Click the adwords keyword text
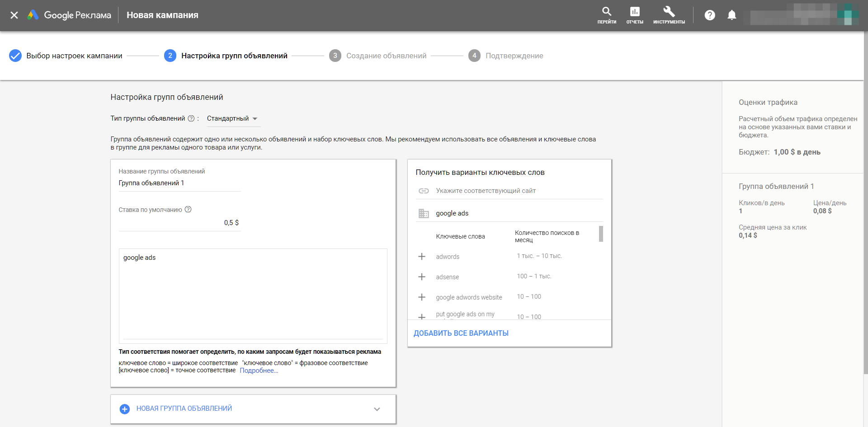The image size is (868, 427). click(448, 257)
